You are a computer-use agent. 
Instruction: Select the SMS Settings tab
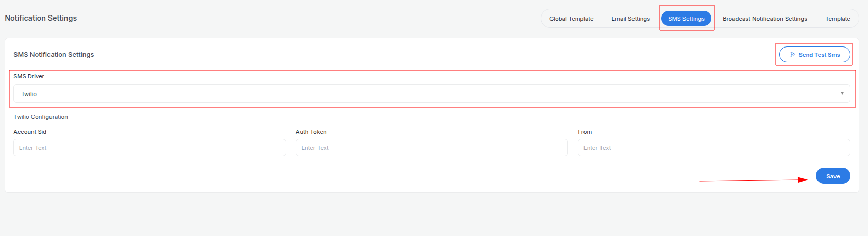686,19
